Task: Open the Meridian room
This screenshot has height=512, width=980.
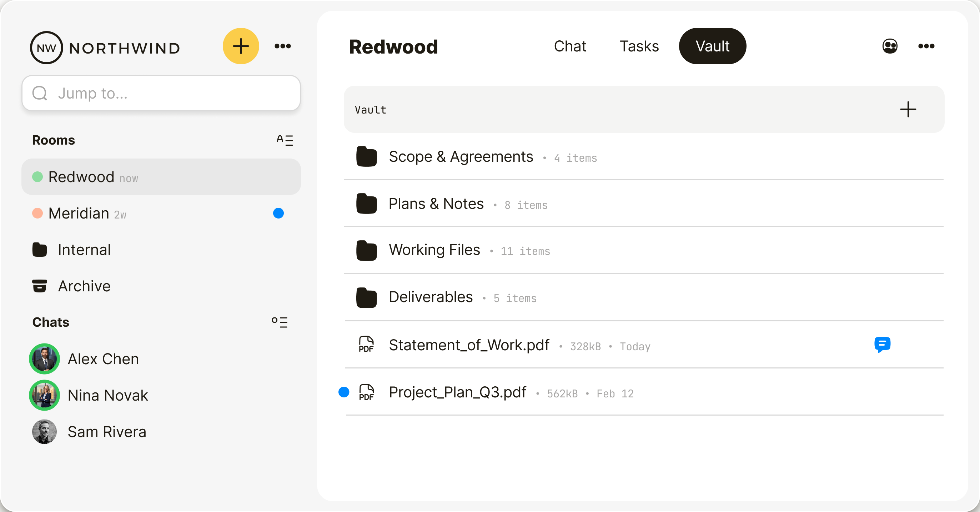Action: (x=79, y=214)
